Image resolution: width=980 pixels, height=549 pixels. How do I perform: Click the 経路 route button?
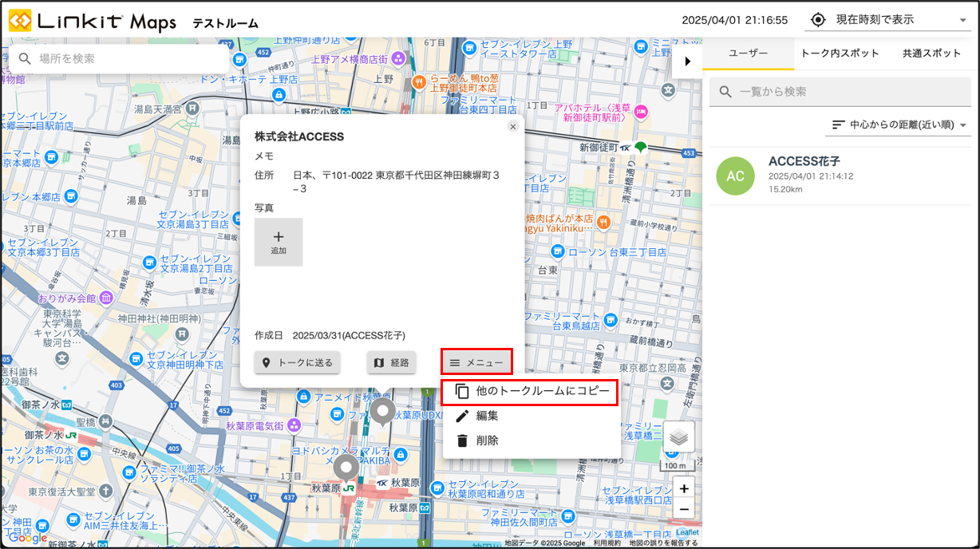pyautogui.click(x=392, y=362)
